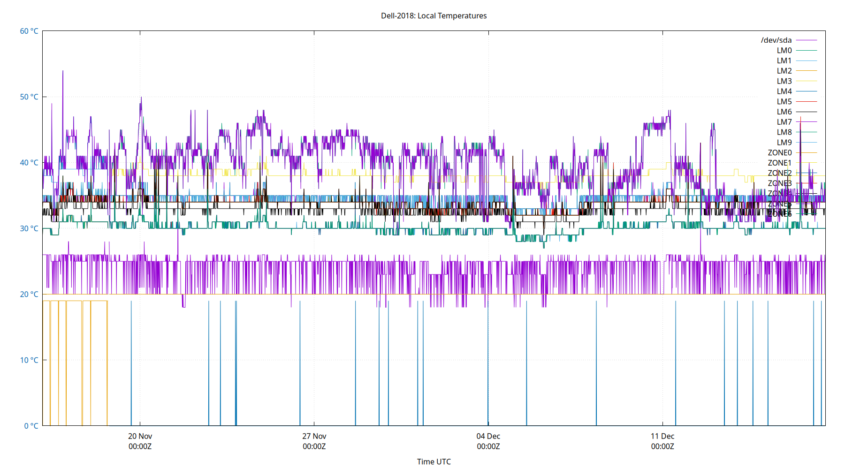
Task: Click the LM6 legend key line
Action: tap(807, 112)
